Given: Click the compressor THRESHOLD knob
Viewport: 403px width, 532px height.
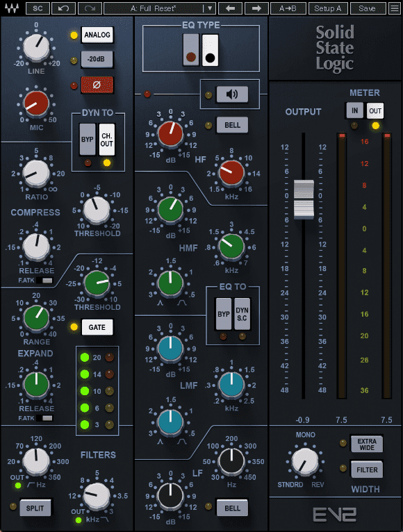Looking at the screenshot, I should (x=97, y=210).
